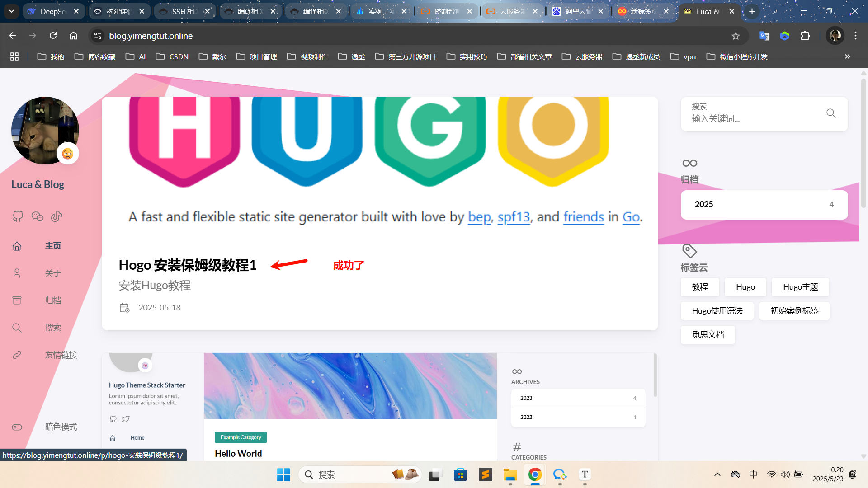
Task: Open Chrome three-dot menu
Action: [x=855, y=36]
